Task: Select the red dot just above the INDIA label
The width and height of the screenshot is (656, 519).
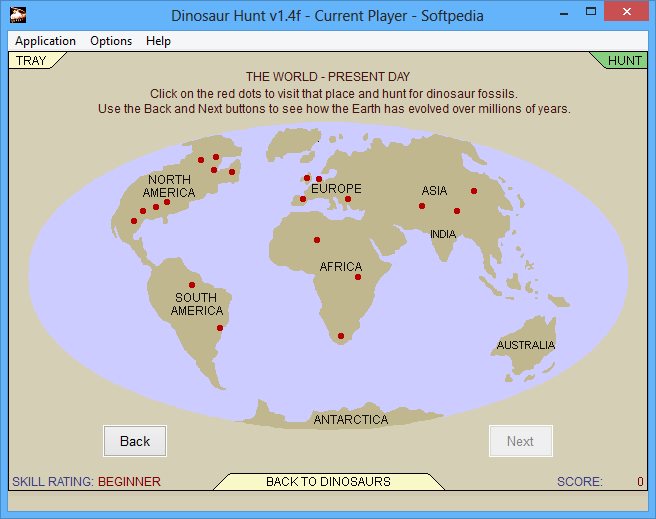Action: pyautogui.click(x=457, y=211)
